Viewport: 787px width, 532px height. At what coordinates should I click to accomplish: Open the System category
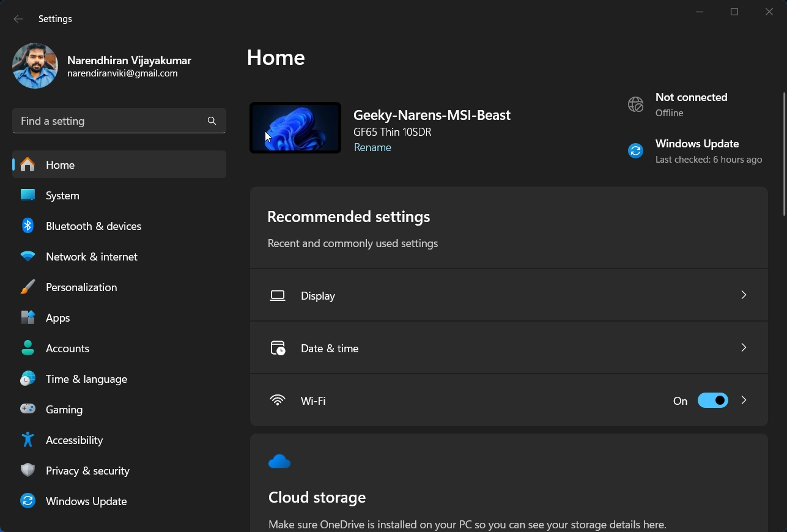click(119, 195)
